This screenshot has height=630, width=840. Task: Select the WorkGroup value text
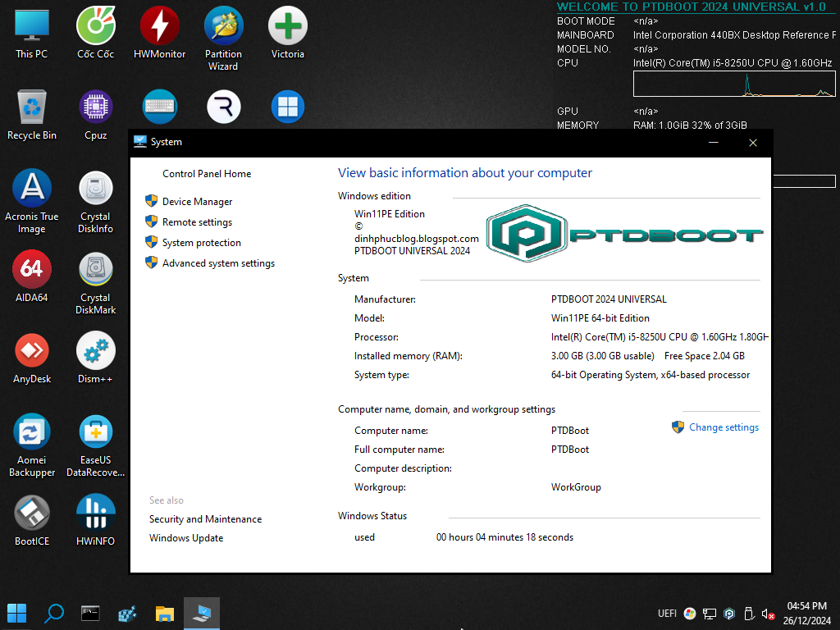coord(576,487)
